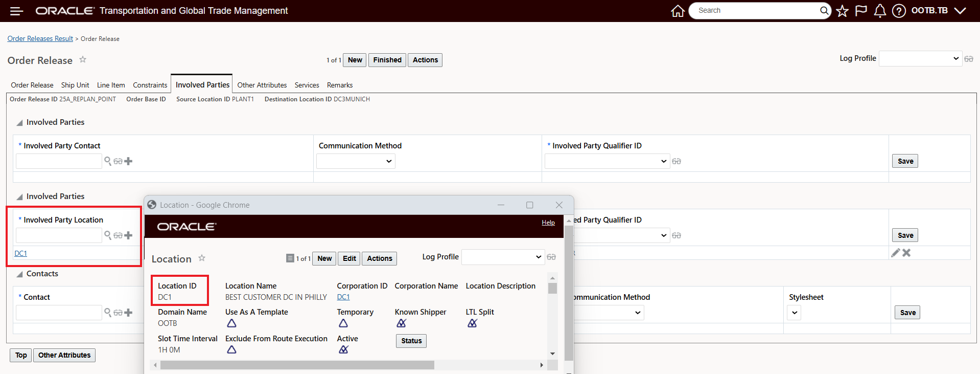Open Order Releases Result breadcrumb link
This screenshot has height=374, width=980.
[40, 38]
